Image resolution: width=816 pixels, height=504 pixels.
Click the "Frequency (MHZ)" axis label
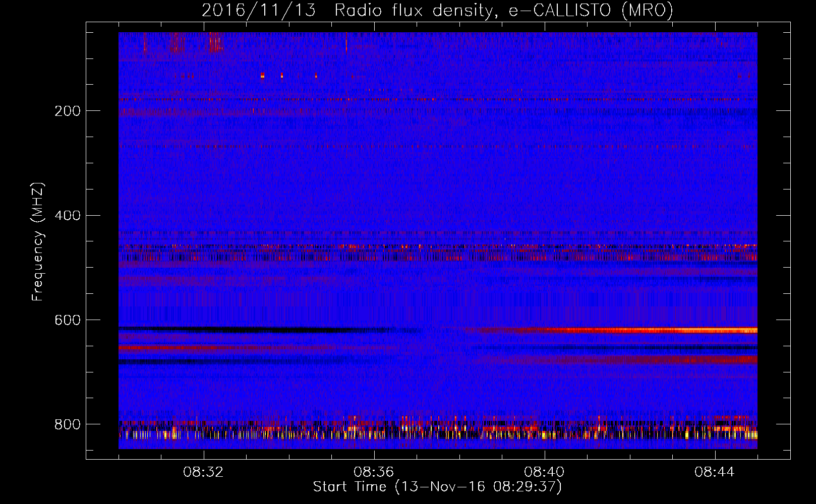coord(38,241)
